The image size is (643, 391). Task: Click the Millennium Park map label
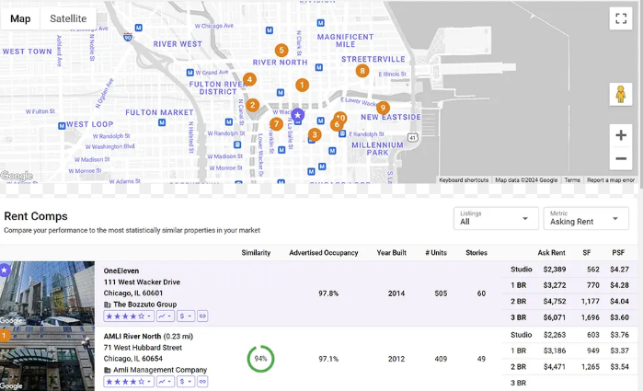[x=377, y=149]
